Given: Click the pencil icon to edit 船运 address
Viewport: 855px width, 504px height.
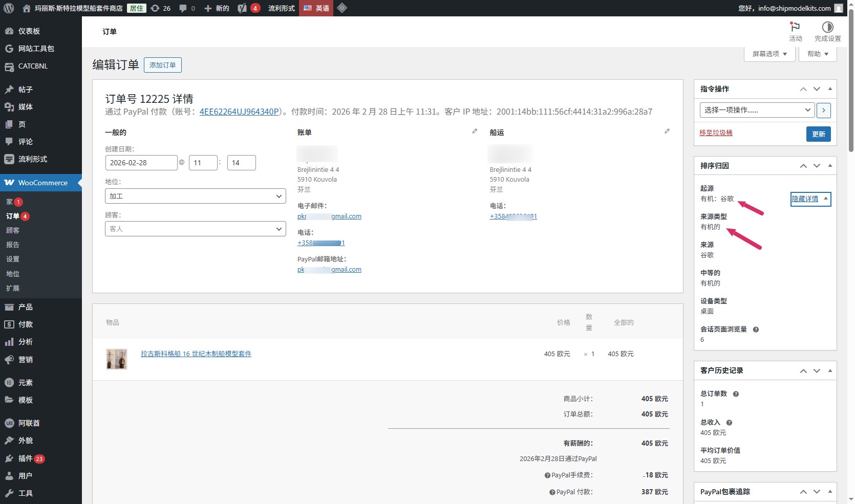Looking at the screenshot, I should [667, 132].
